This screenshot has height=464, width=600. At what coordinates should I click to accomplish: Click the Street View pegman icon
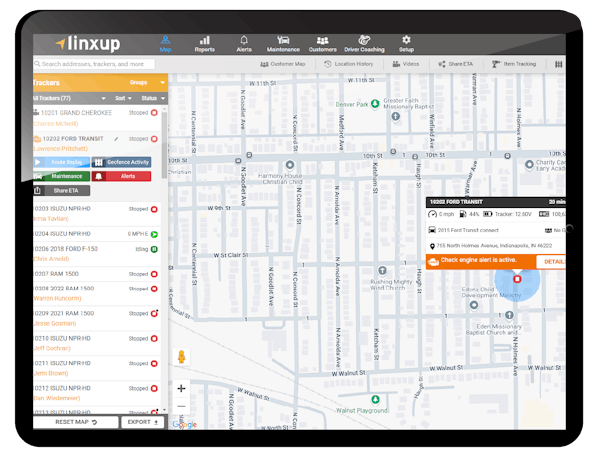182,357
